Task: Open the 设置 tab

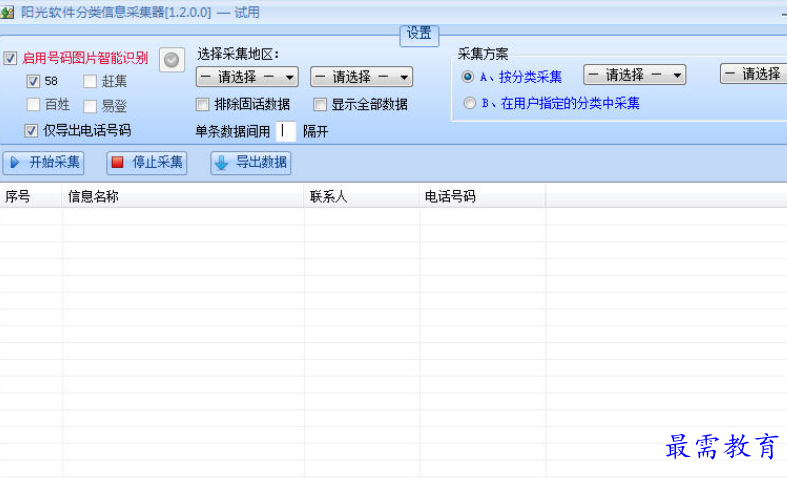Action: [x=419, y=35]
